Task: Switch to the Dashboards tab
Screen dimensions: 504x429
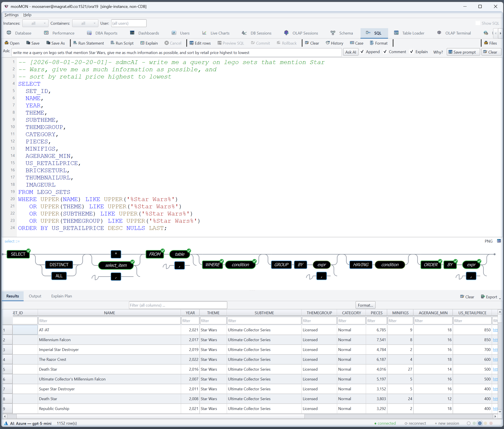Action: pos(145,33)
